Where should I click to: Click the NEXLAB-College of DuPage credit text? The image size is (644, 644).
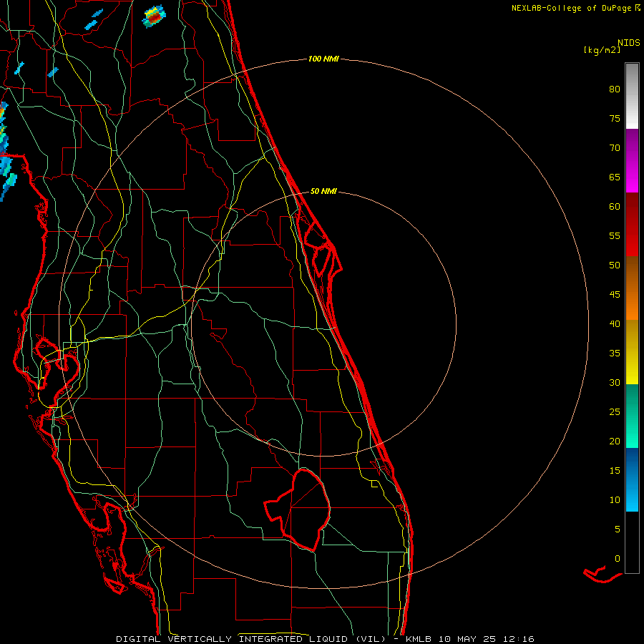click(x=572, y=8)
